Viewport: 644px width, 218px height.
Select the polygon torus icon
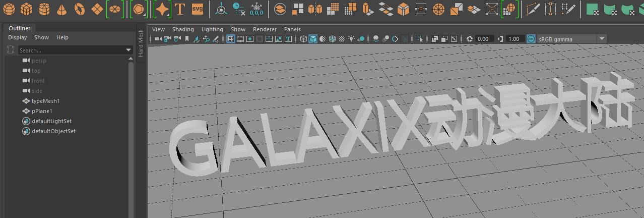79,9
